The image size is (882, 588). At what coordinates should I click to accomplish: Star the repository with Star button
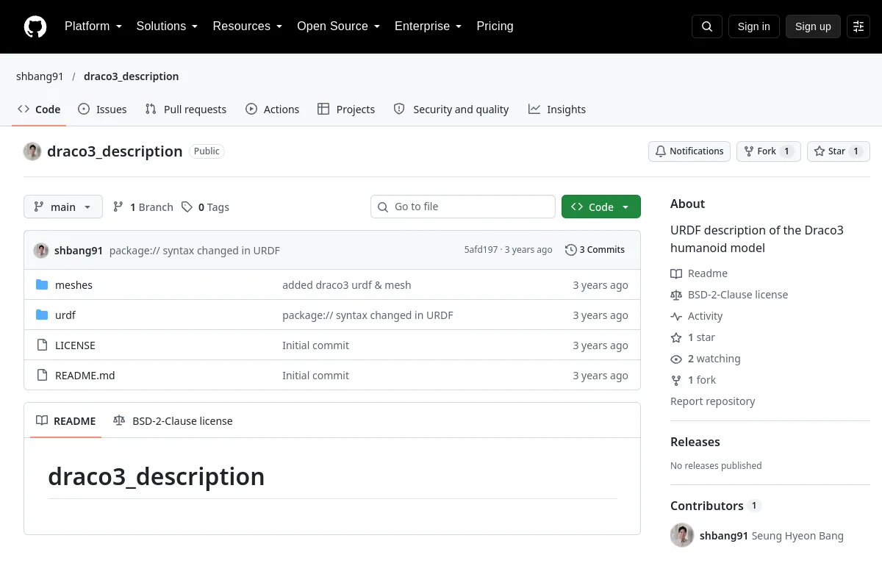(839, 151)
